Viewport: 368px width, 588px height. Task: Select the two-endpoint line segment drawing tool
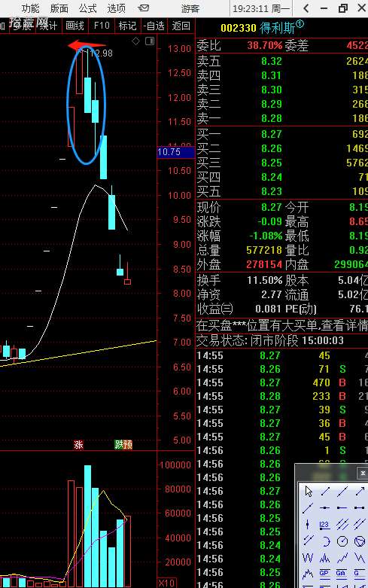[x=325, y=491]
